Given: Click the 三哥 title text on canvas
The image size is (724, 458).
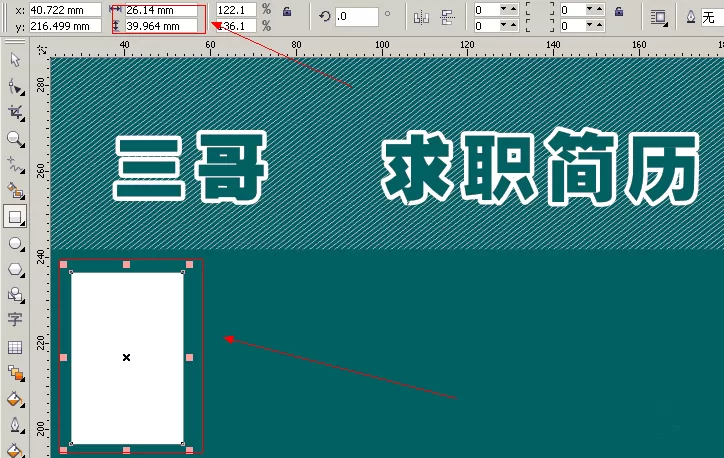Looking at the screenshot, I should 191,167.
